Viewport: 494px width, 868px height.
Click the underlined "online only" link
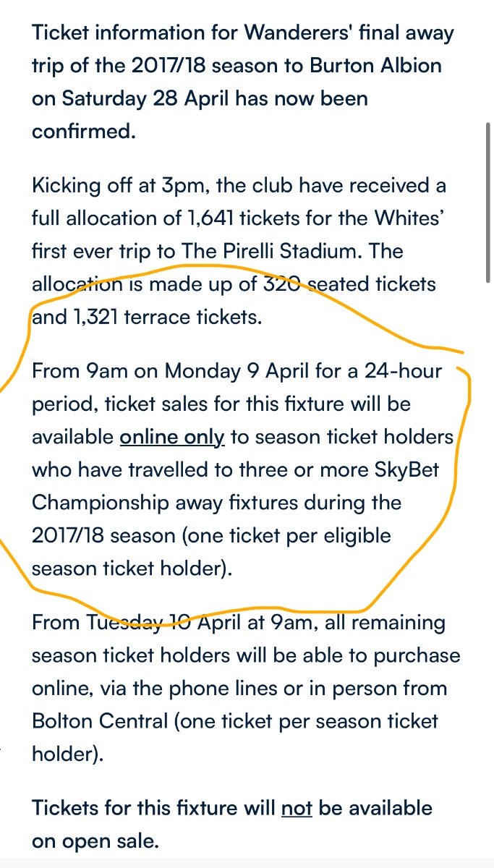(x=172, y=436)
